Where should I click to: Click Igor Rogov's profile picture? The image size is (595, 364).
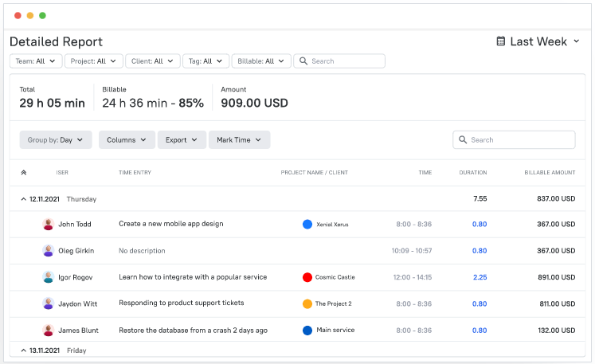tap(49, 277)
